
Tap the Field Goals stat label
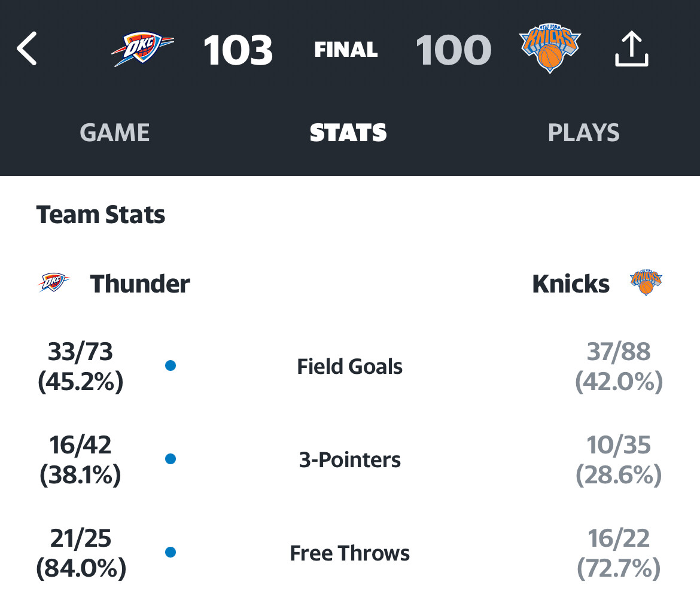point(349,367)
